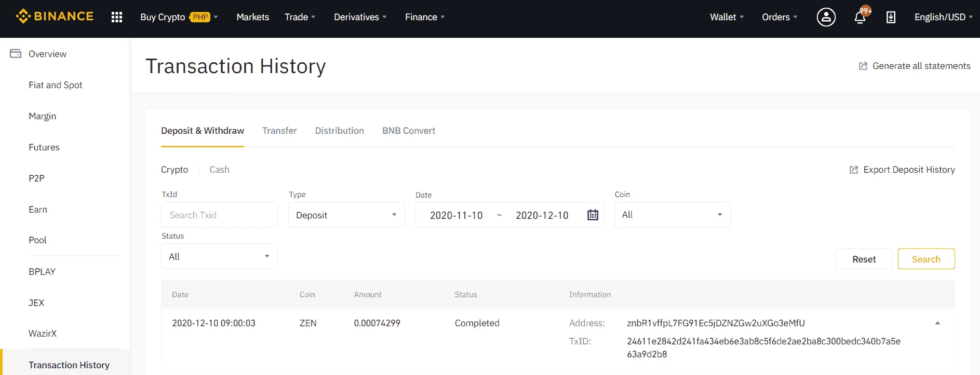Click the PHP currency badge
980x375 pixels.
click(x=200, y=17)
